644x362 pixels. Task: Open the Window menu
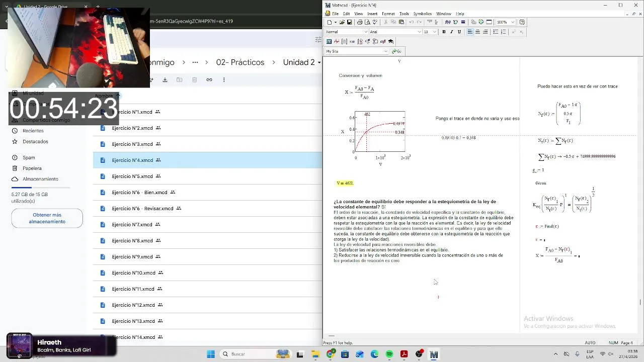click(443, 14)
